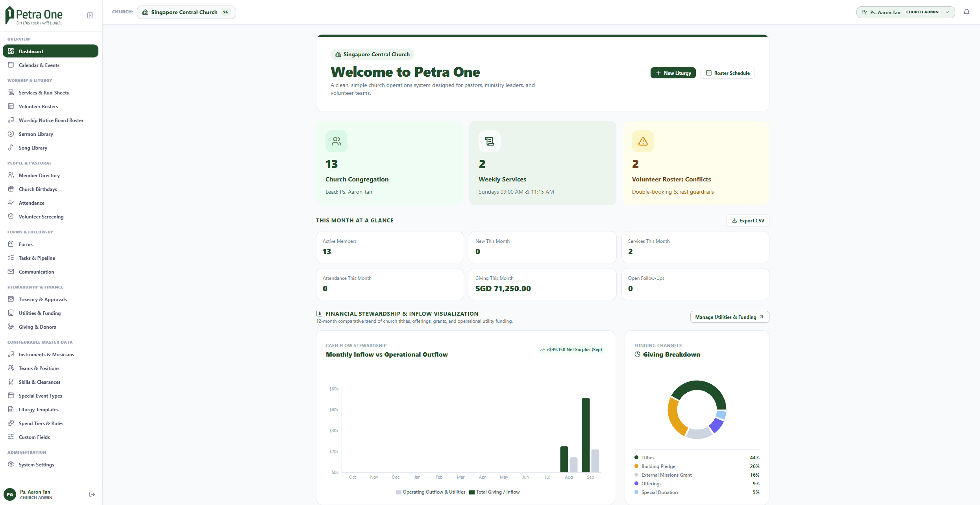Screen dimensions: 980x505
Task: Click the Building Pledge legend dot
Action: tap(636, 466)
